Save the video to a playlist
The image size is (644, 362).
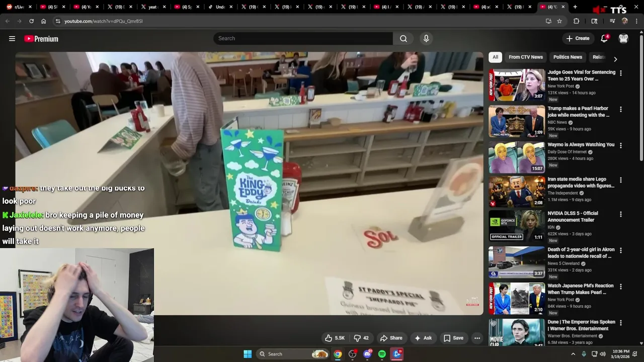453,338
